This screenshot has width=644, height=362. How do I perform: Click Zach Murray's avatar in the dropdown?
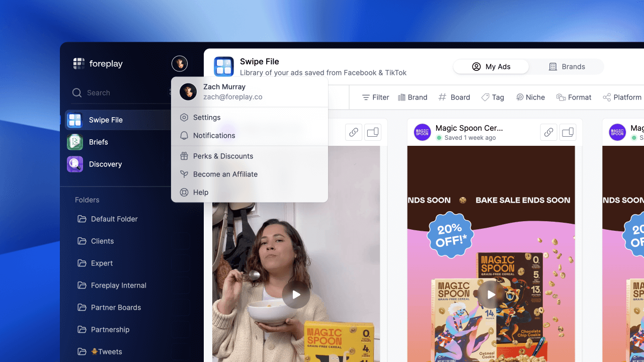(x=188, y=92)
